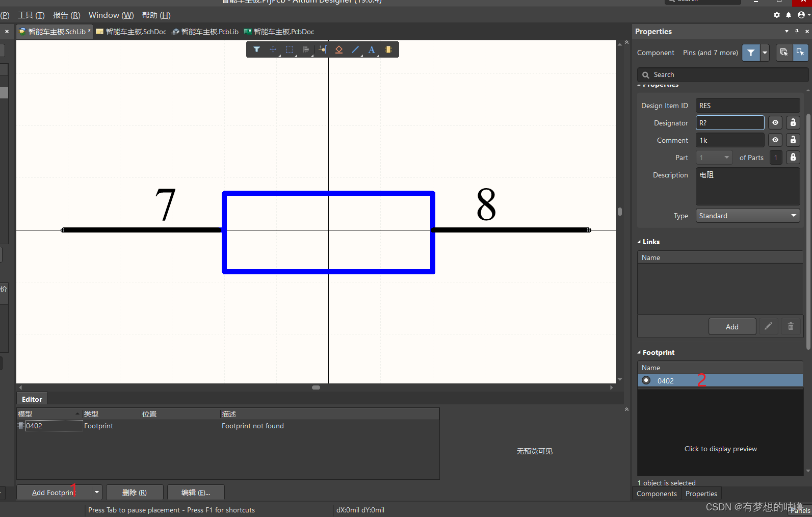Click the Editor tab label

[x=32, y=399]
